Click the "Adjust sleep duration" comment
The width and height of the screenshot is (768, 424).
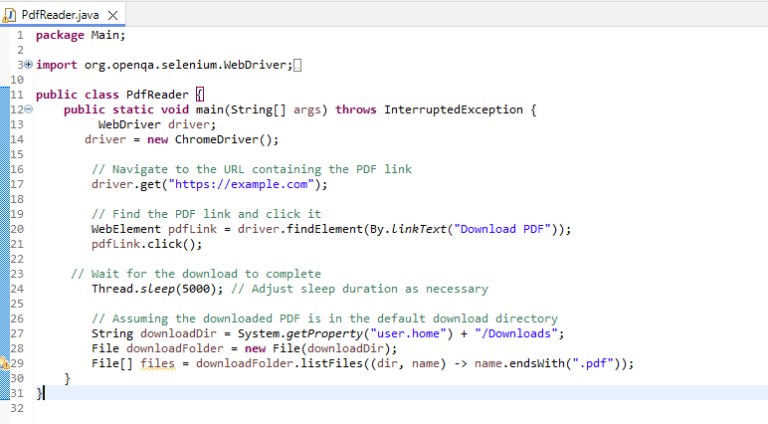[360, 289]
